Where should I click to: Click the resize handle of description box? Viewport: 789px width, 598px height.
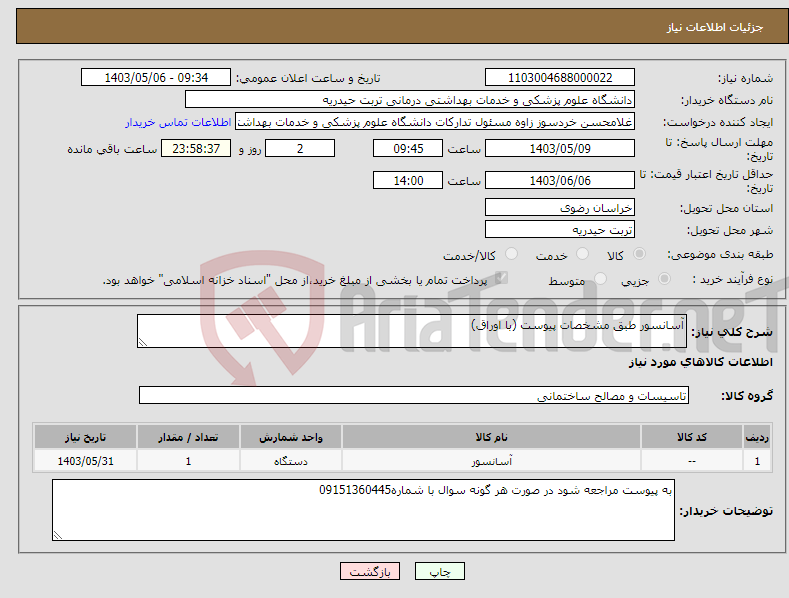(x=142, y=342)
